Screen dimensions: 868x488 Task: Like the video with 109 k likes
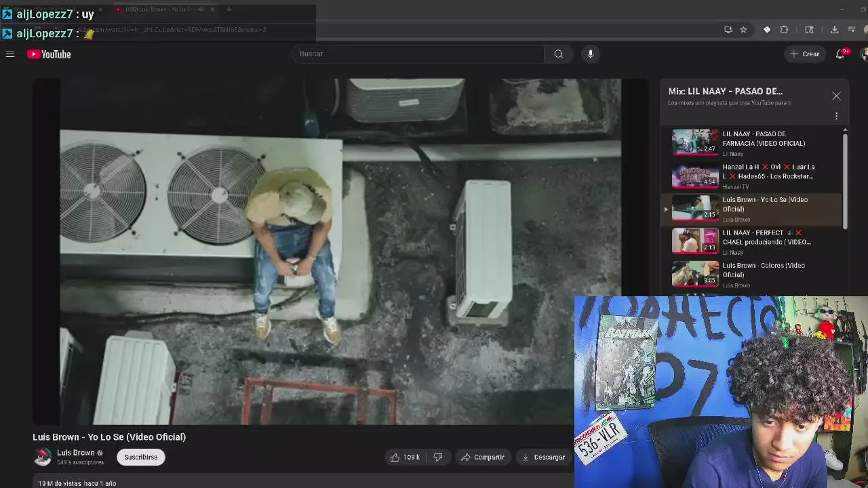click(x=404, y=457)
